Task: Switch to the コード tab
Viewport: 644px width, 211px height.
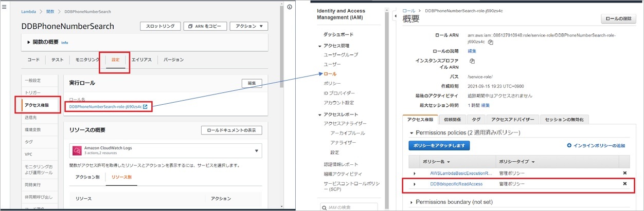Action: pyautogui.click(x=33, y=60)
